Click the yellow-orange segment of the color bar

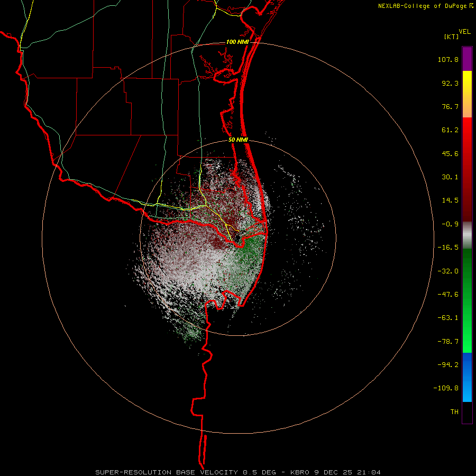tap(467, 94)
